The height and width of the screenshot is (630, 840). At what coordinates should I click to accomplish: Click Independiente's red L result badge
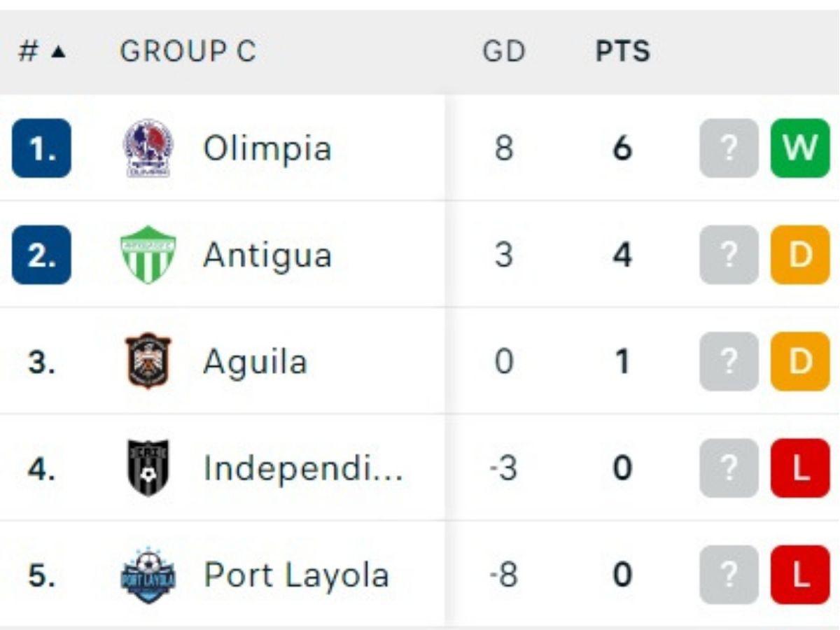(800, 468)
